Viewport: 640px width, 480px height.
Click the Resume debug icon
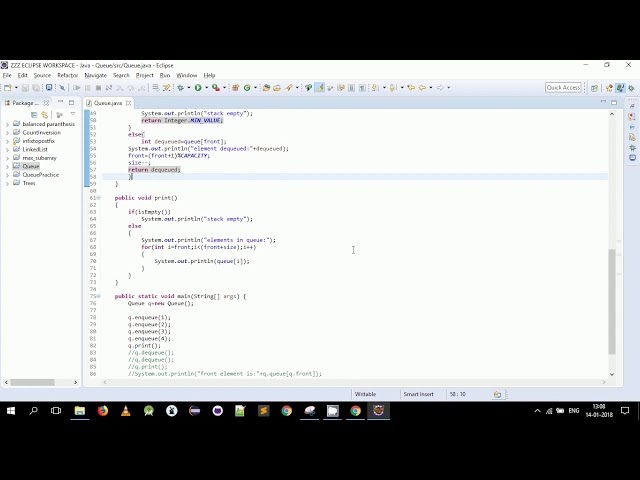click(76, 87)
